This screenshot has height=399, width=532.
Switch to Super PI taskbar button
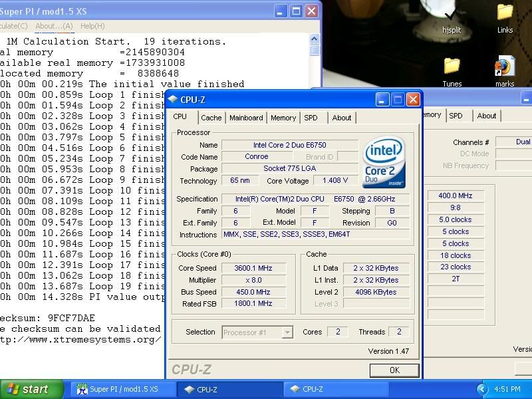pyautogui.click(x=122, y=390)
